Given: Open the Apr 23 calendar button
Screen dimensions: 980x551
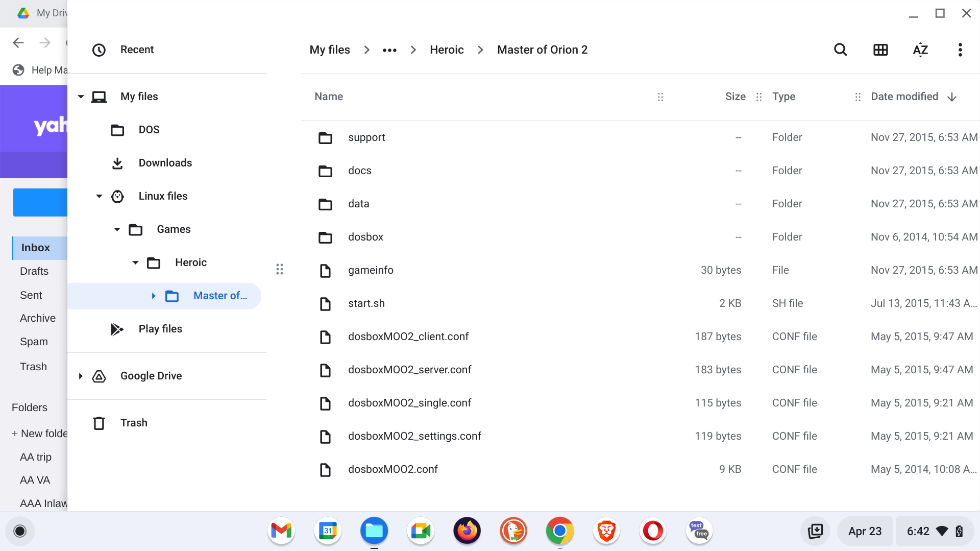Looking at the screenshot, I should [x=865, y=531].
